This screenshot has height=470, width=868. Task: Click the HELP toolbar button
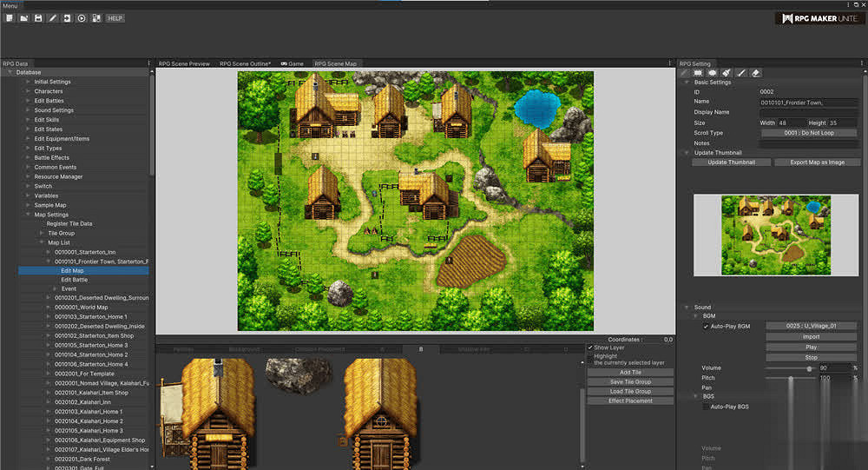pyautogui.click(x=115, y=18)
